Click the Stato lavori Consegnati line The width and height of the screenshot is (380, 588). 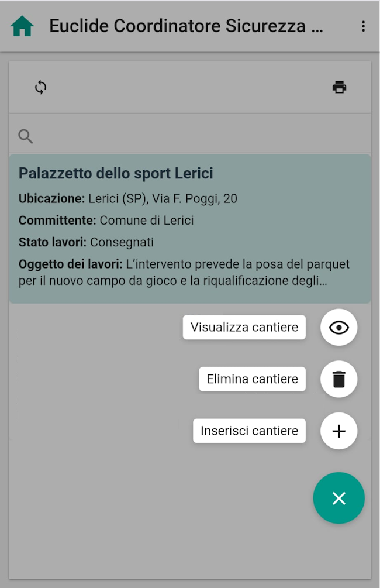coord(86,242)
